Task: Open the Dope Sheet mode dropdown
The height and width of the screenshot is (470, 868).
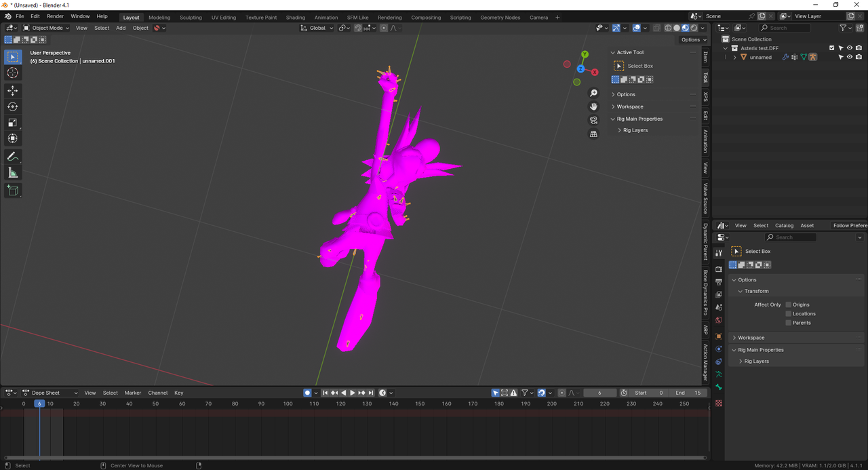Action: (x=50, y=393)
